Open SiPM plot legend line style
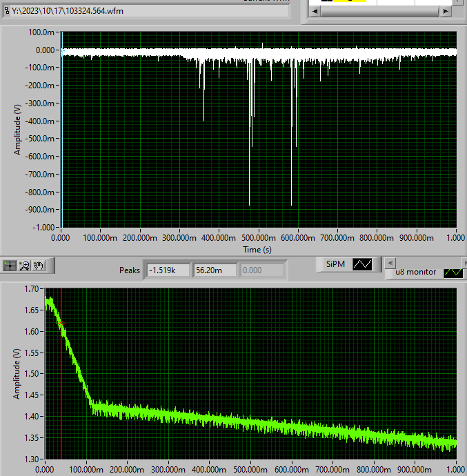Screen dimensions: 467x476 [x=362, y=264]
